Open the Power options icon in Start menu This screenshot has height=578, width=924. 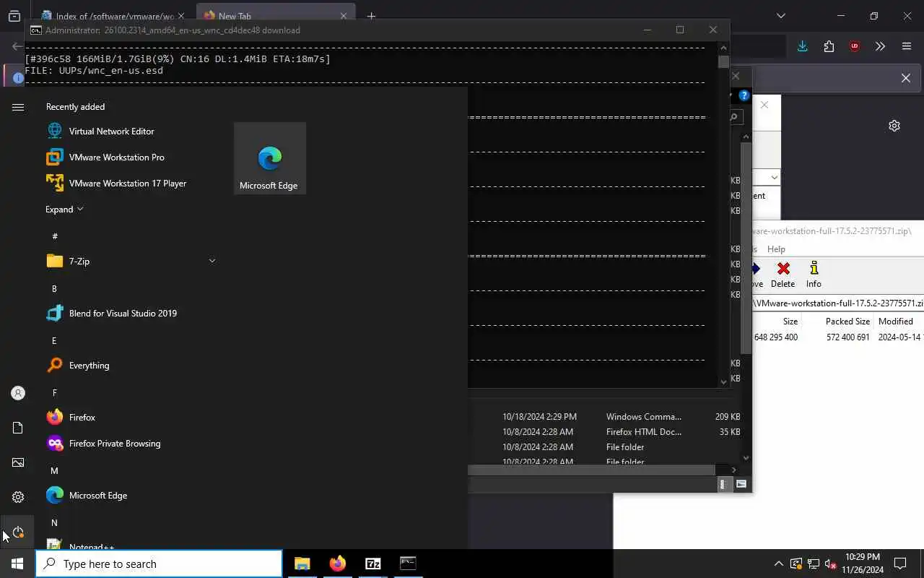click(x=18, y=532)
